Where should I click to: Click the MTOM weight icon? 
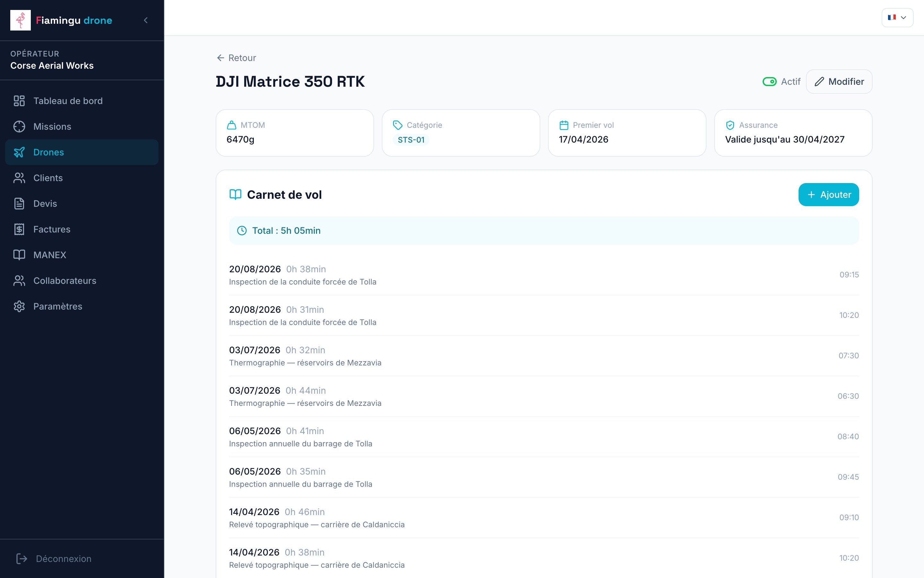pos(232,125)
